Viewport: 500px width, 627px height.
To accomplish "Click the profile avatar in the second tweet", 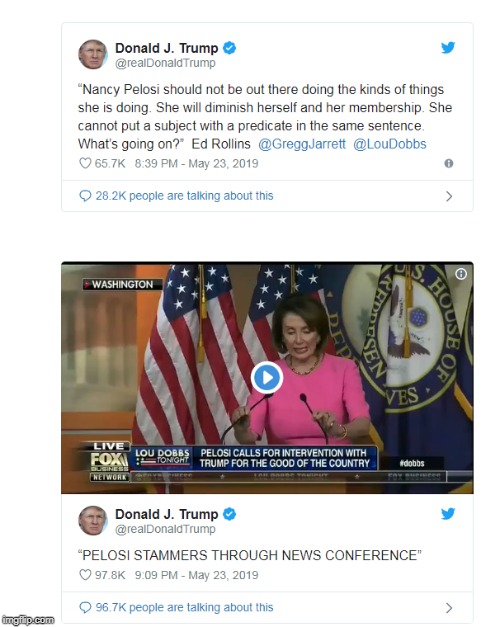I will pos(93,520).
